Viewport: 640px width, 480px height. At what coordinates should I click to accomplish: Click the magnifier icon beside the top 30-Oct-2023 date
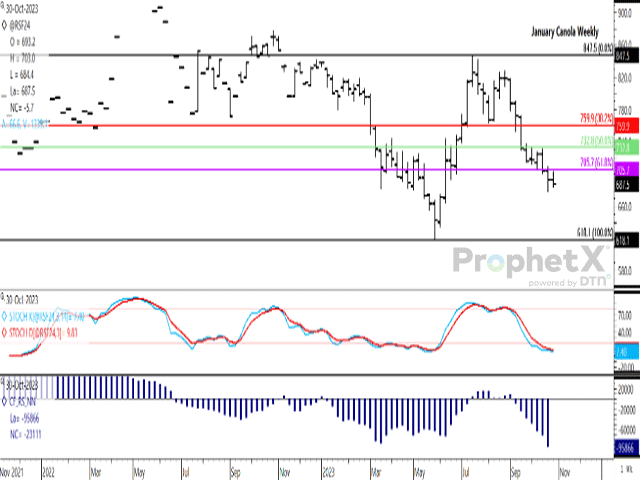5,5
